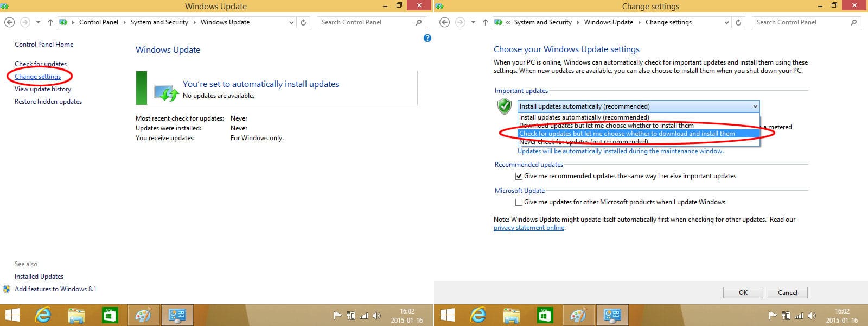Open Control Panel Home link

coord(44,45)
